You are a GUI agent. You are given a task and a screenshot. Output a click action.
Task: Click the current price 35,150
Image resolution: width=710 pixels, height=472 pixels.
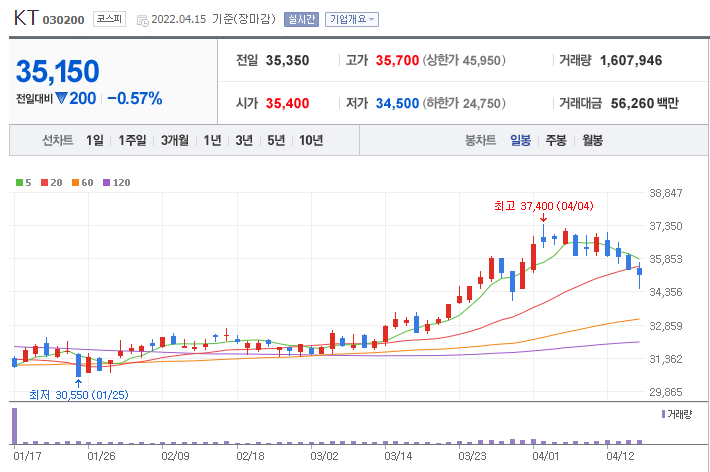pos(58,72)
